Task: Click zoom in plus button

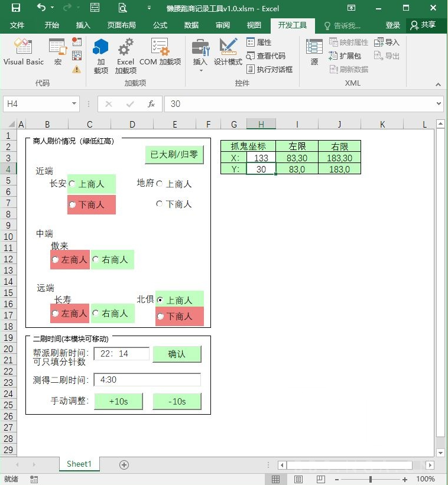Action: pos(405,480)
